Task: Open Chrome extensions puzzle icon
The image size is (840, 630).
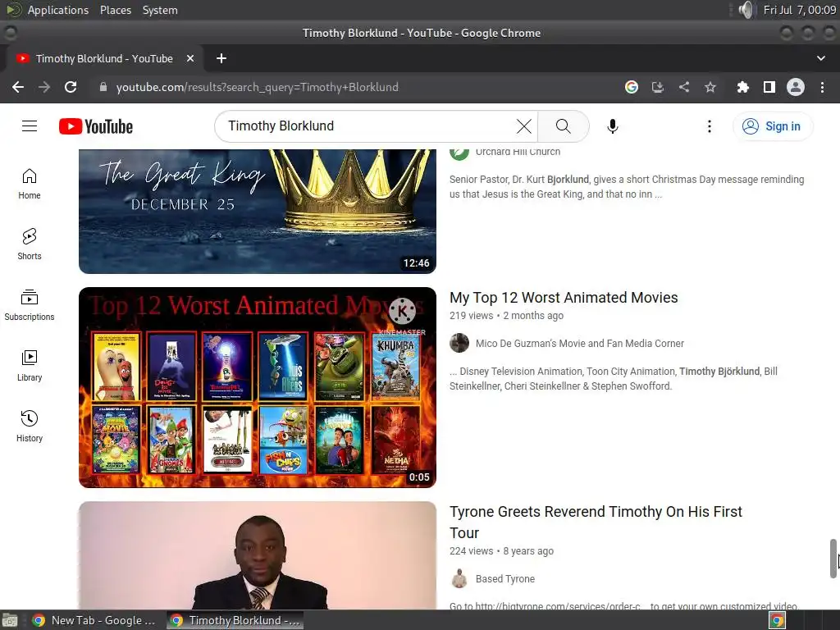Action: [x=742, y=87]
